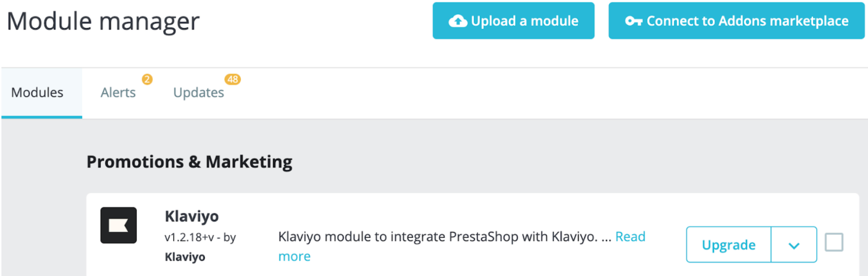868x276 pixels.
Task: Click the key icon on marketplace button
Action: (634, 20)
